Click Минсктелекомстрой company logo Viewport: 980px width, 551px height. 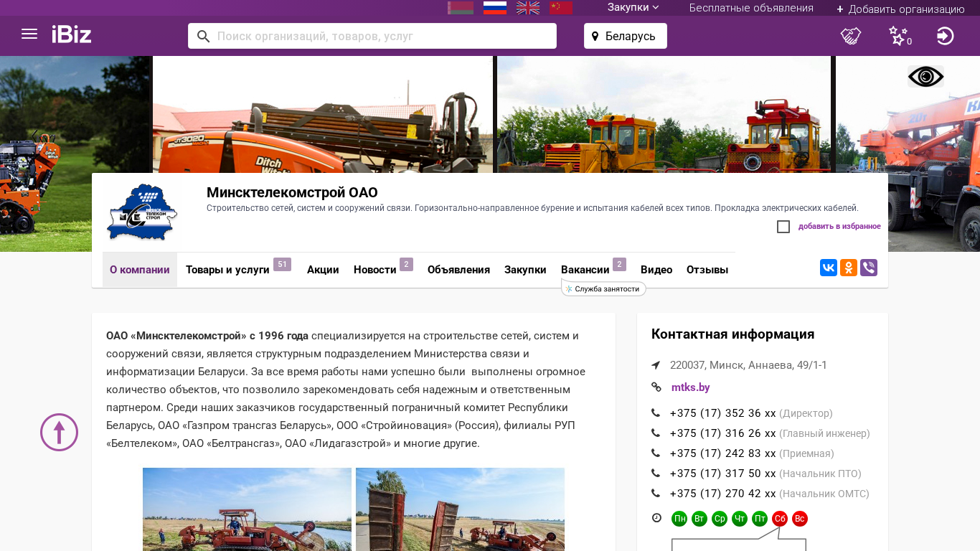click(141, 212)
